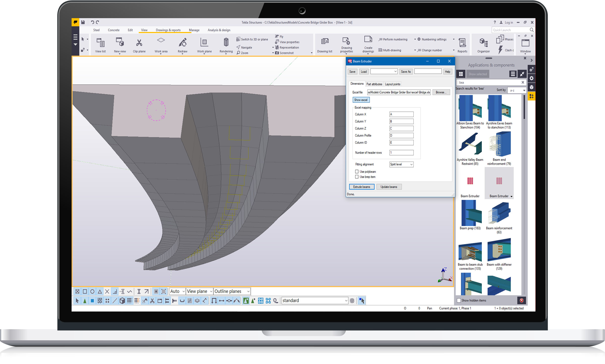Viewport: 605px width, 364px height.
Task: Click the Screenshot tool
Action: coord(284,53)
